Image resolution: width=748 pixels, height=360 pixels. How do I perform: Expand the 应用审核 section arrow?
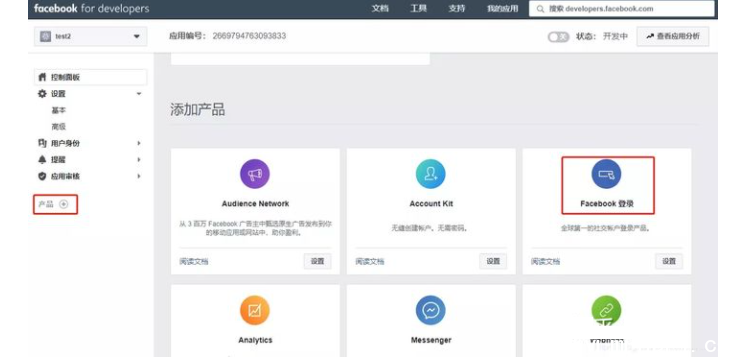tap(139, 176)
